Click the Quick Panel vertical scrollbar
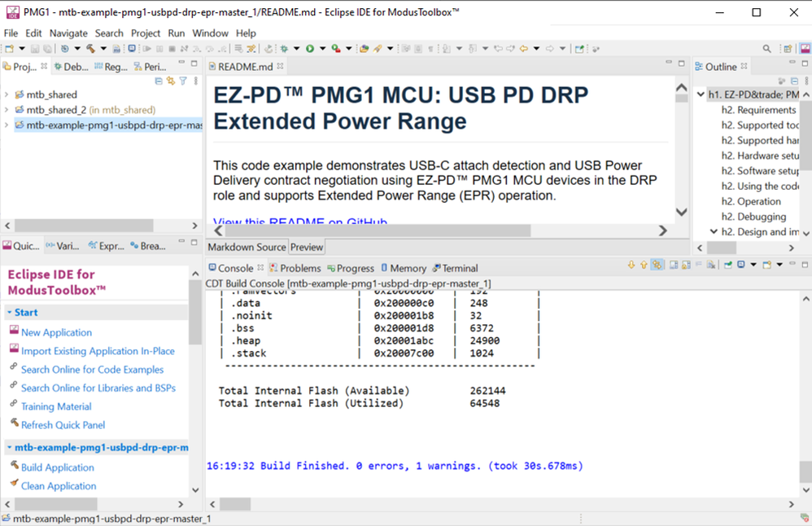The width and height of the screenshot is (812, 526). tap(195, 312)
